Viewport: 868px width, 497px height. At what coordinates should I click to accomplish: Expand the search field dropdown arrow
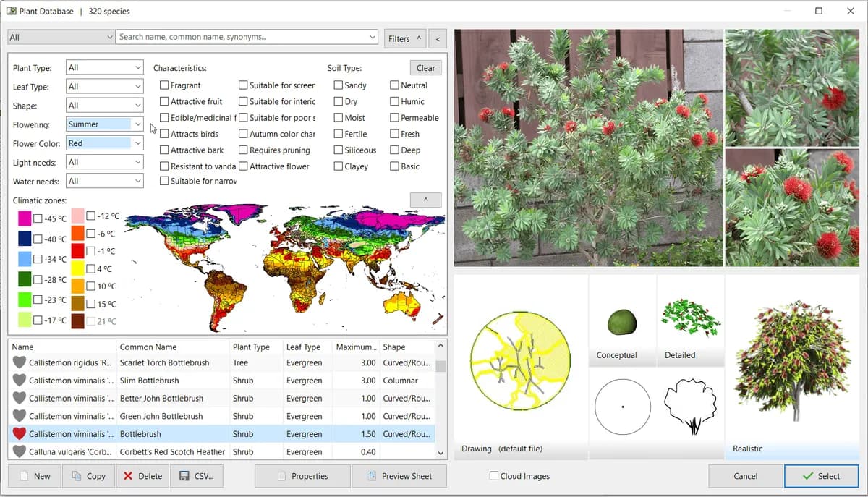pyautogui.click(x=372, y=37)
